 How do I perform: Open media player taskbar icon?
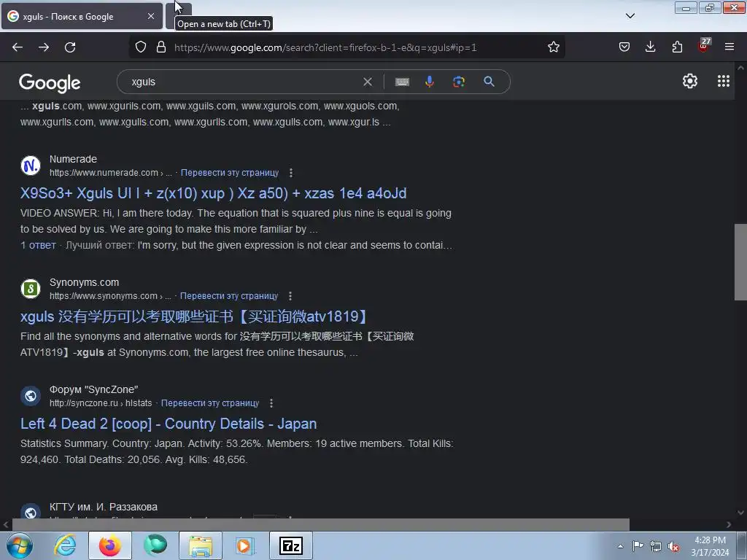tap(245, 545)
